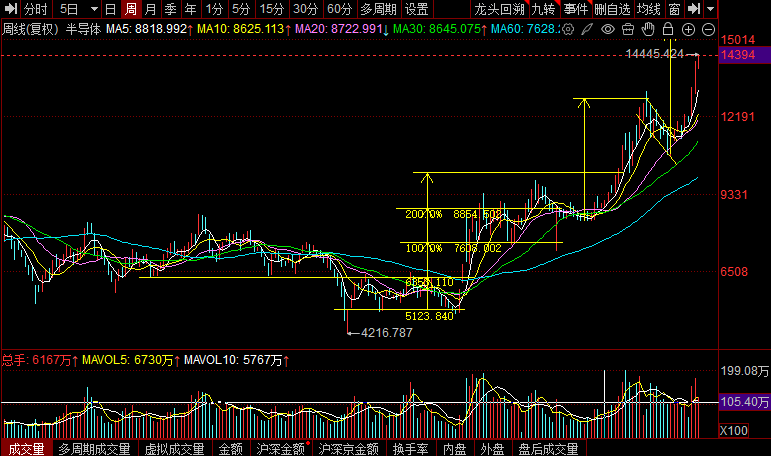Click the 100.0% 7608.002 level label
The image size is (771, 456).
[453, 248]
